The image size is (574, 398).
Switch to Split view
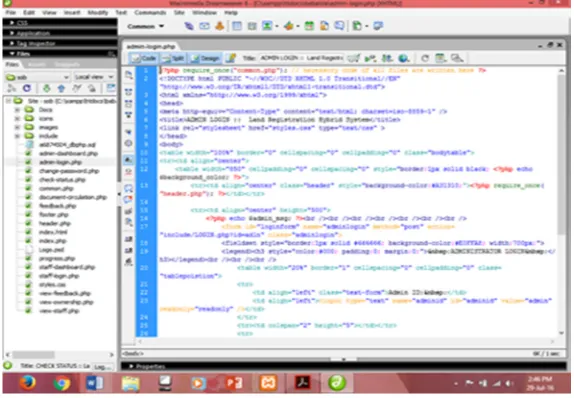(174, 58)
